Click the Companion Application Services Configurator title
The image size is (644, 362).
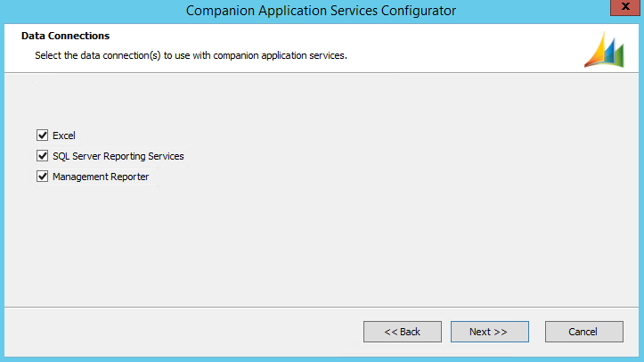pos(321,11)
